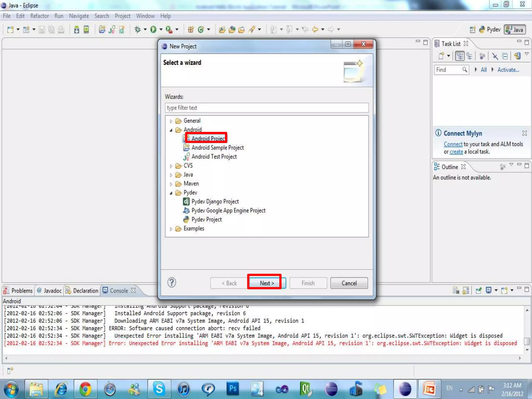Screen dimensions: 532x399
Task: Select Android Test Project wizard
Action: (214, 157)
